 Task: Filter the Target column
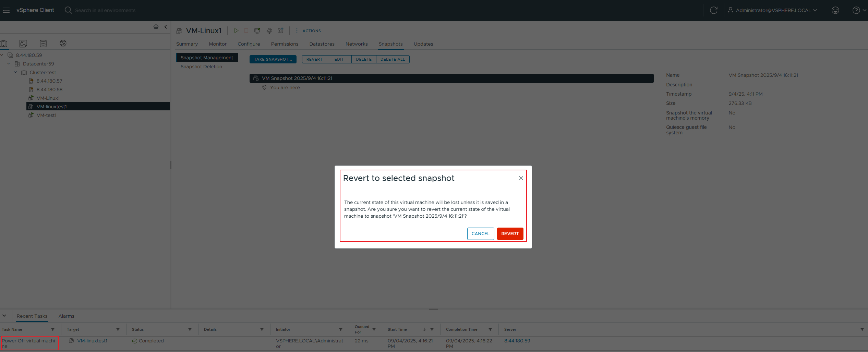tap(118, 330)
